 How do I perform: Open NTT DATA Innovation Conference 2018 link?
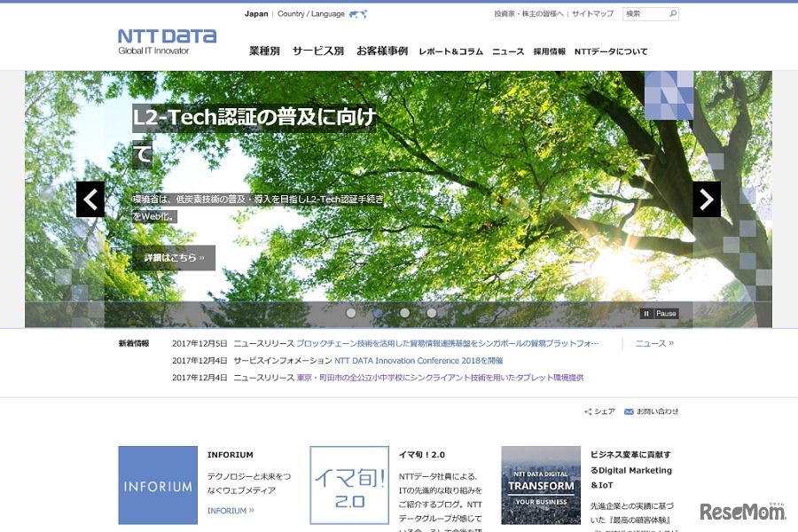[x=419, y=361]
